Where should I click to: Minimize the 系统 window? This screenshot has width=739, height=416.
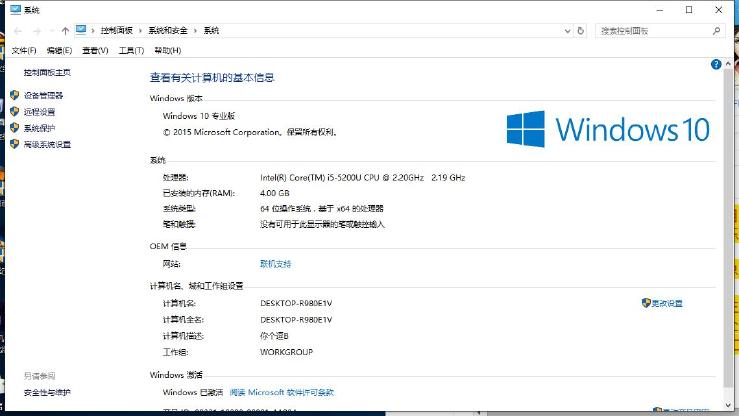pos(660,10)
